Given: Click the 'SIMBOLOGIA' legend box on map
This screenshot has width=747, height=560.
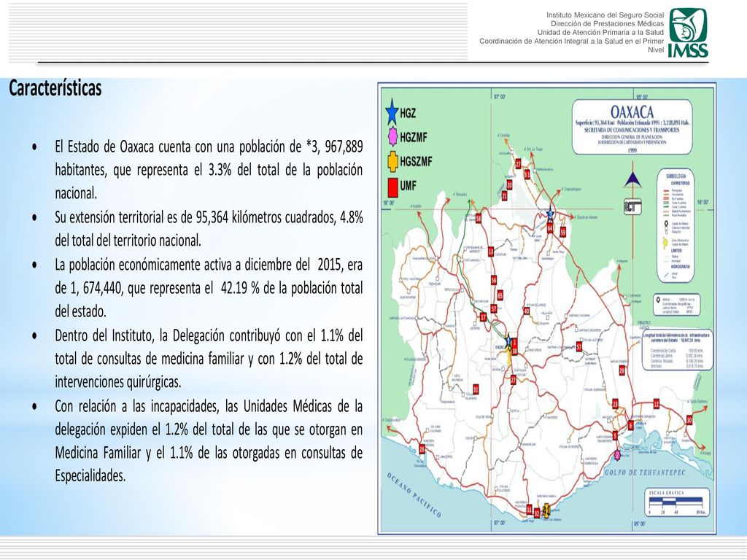Looking at the screenshot, I should point(676,226).
